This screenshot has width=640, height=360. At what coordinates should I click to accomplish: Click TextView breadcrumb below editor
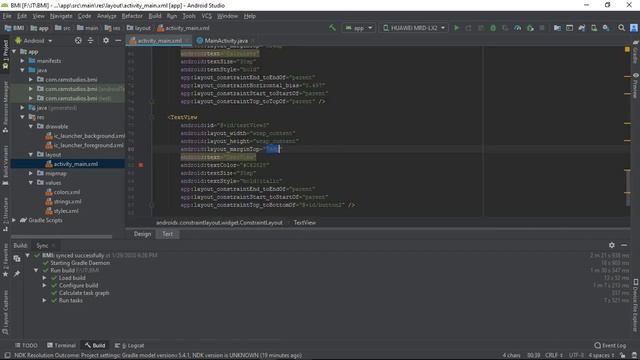pos(304,222)
